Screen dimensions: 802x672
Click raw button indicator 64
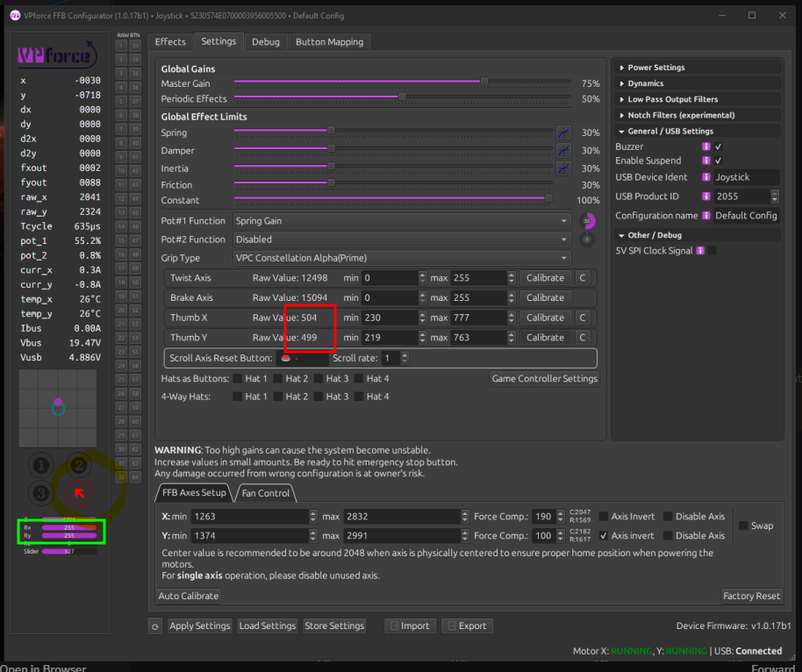(x=135, y=476)
